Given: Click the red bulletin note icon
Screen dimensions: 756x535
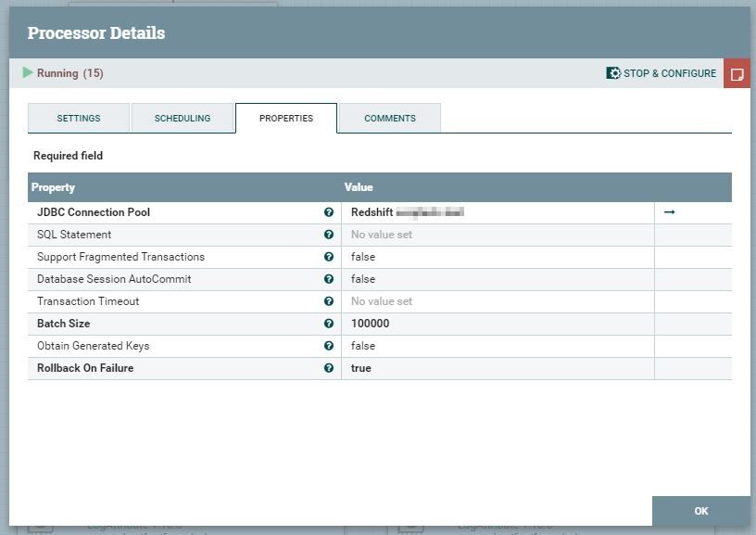Looking at the screenshot, I should [737, 74].
